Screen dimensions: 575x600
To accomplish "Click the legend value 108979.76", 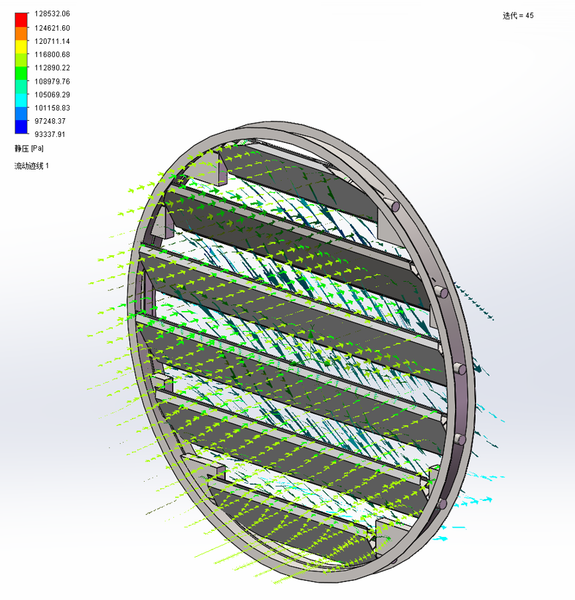I will (52, 81).
